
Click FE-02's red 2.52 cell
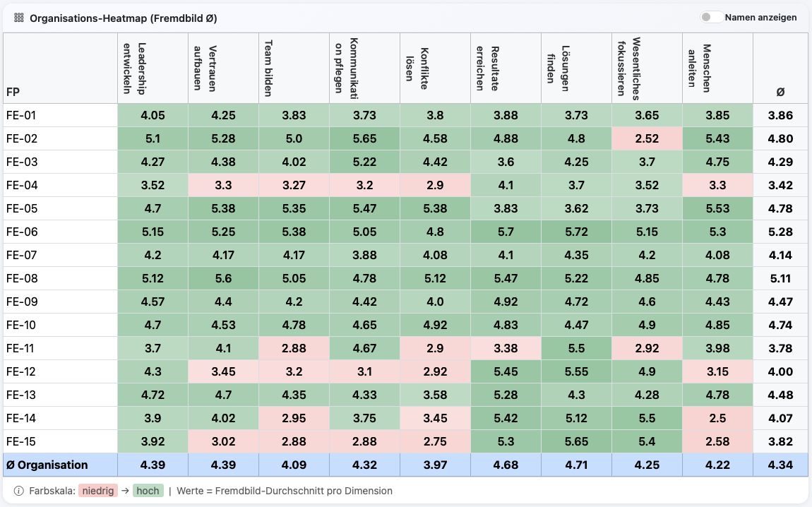tap(647, 138)
